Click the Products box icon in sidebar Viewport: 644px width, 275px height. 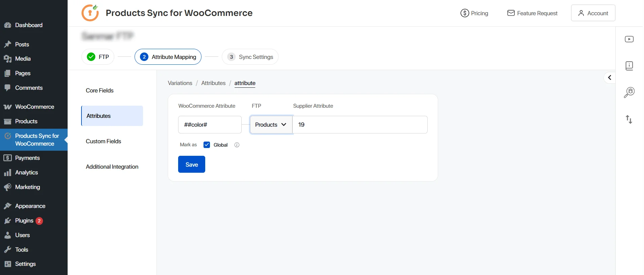[x=7, y=121]
